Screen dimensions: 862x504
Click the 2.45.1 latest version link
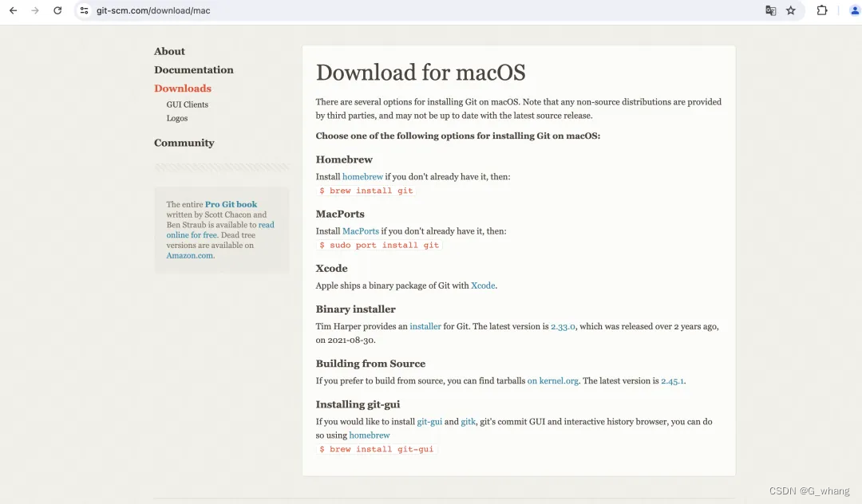click(x=672, y=380)
